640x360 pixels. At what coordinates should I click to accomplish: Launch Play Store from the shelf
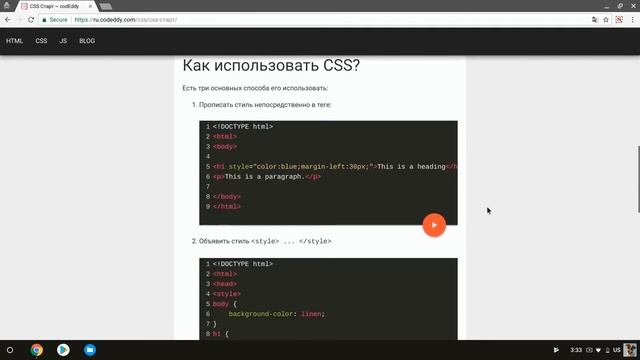(x=63, y=350)
